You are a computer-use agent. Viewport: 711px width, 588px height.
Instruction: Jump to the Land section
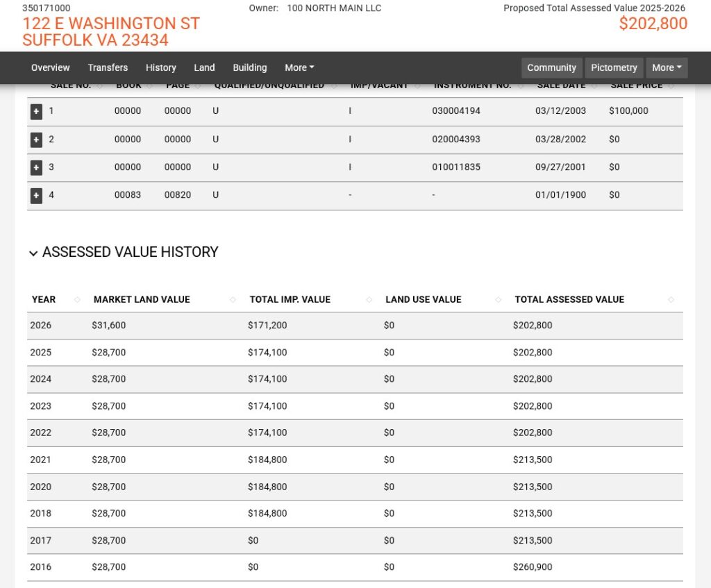[205, 67]
